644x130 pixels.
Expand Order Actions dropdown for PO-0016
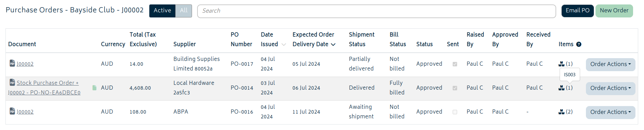coord(611,112)
